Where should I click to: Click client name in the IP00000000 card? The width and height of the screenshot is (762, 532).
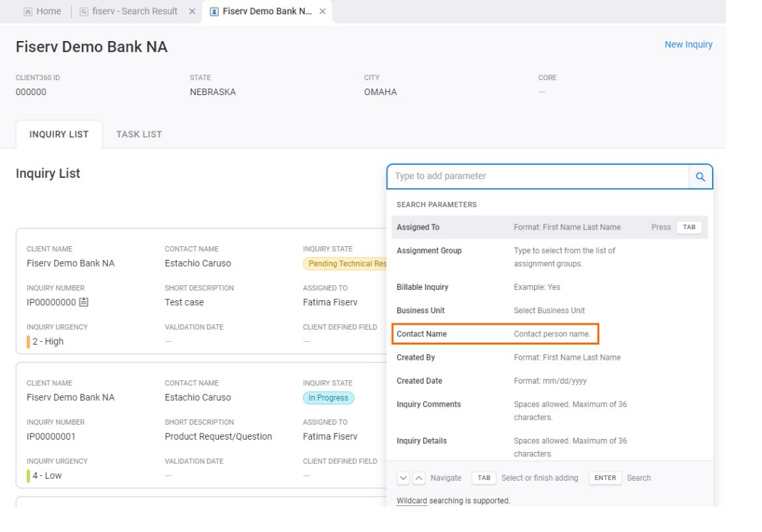(70, 263)
